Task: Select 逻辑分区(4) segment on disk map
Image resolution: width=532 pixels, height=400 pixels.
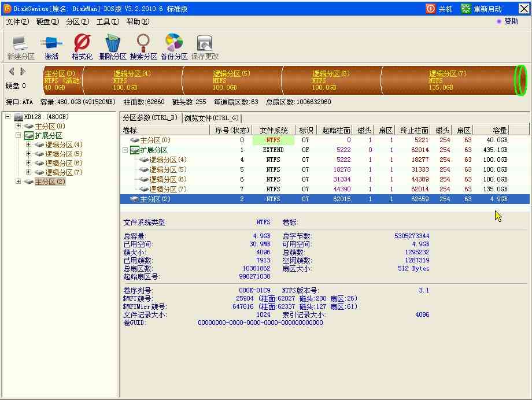Action: coord(133,80)
